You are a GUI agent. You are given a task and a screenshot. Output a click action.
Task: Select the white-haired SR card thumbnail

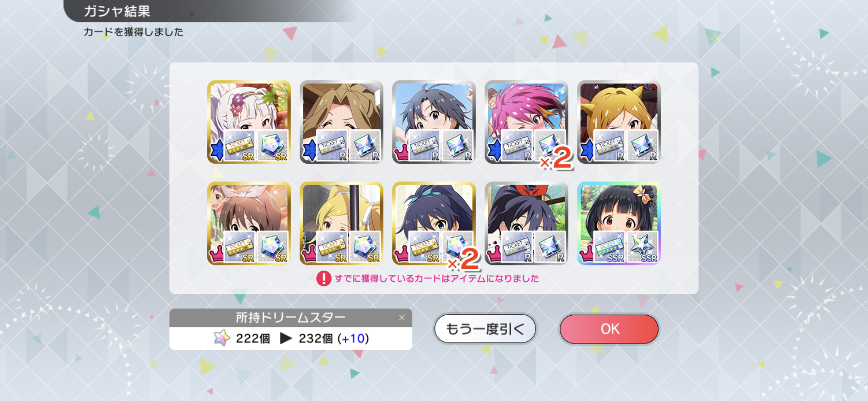pos(249,122)
